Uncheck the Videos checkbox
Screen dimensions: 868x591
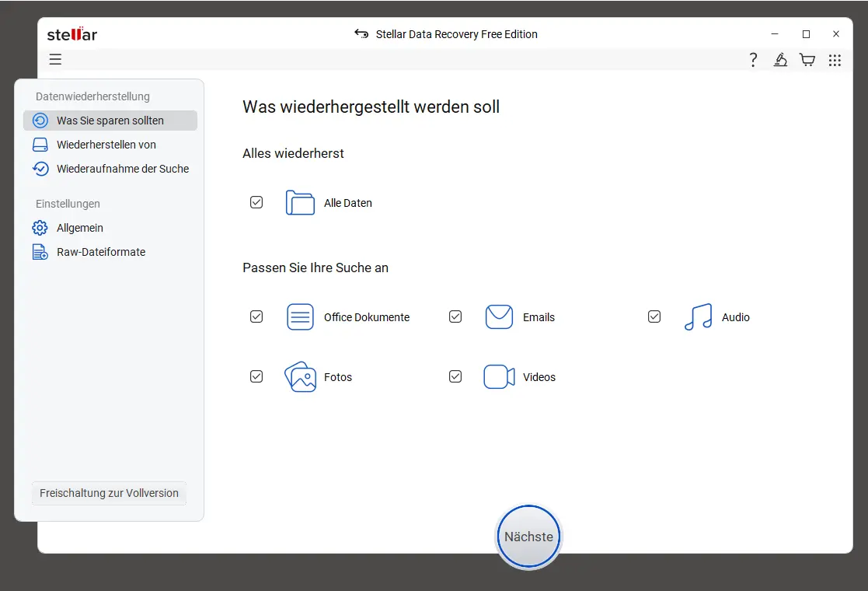(x=455, y=376)
